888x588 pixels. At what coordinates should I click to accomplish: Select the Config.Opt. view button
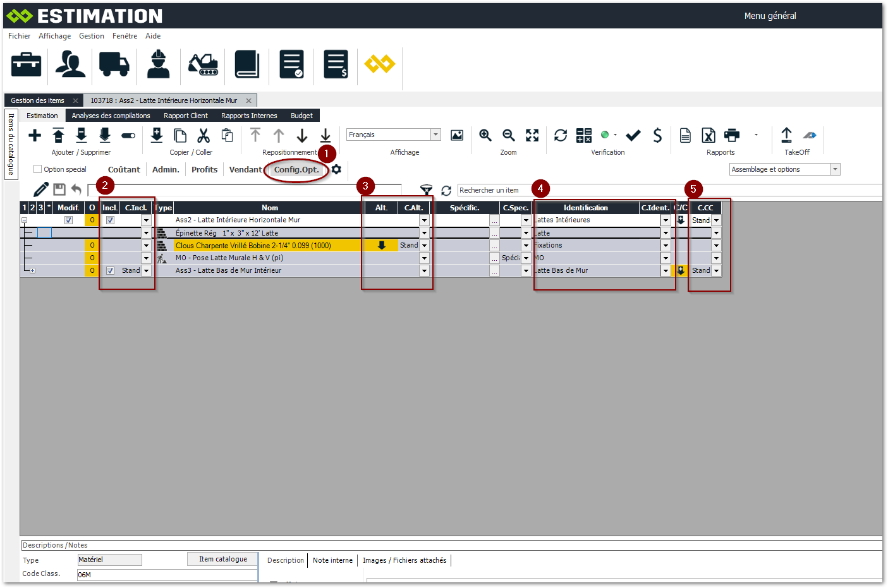coord(296,169)
